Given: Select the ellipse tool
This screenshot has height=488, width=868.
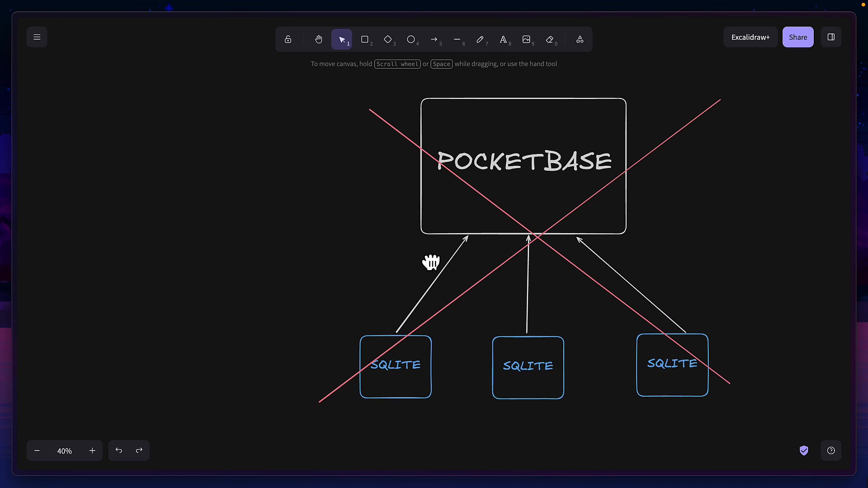Looking at the screenshot, I should pyautogui.click(x=411, y=39).
